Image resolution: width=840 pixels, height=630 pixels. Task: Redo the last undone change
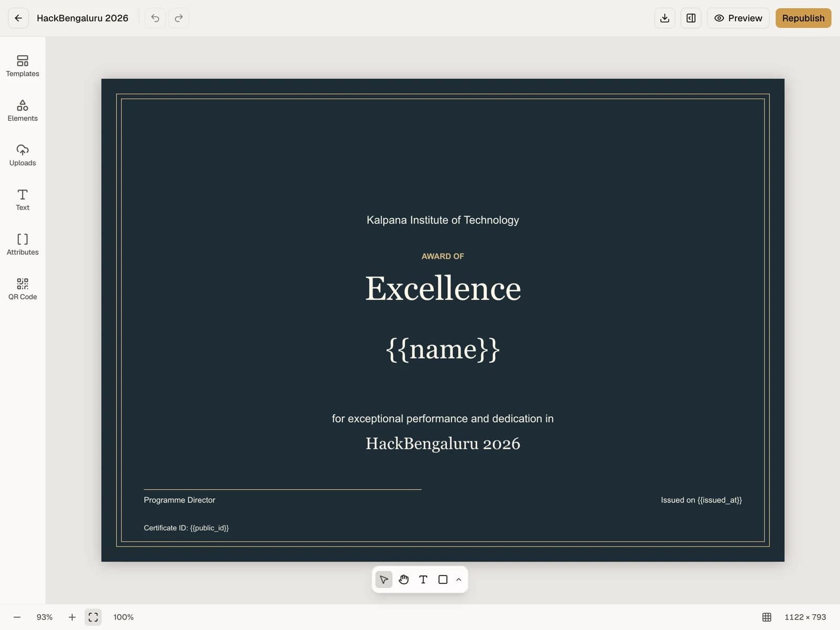pos(178,18)
